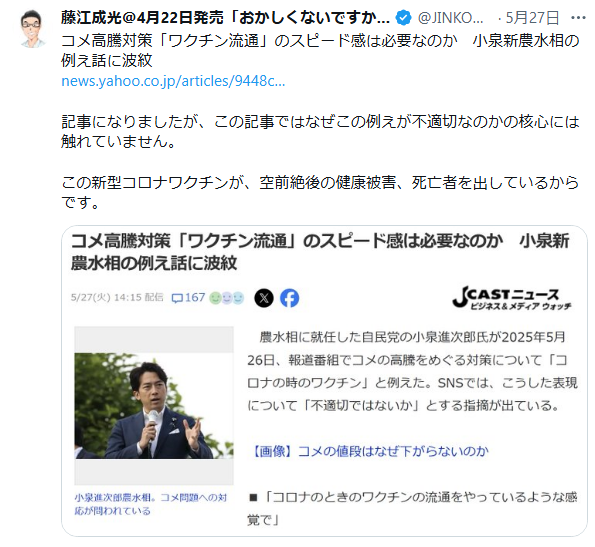Click the comment bubble icon beside 167

(177, 298)
